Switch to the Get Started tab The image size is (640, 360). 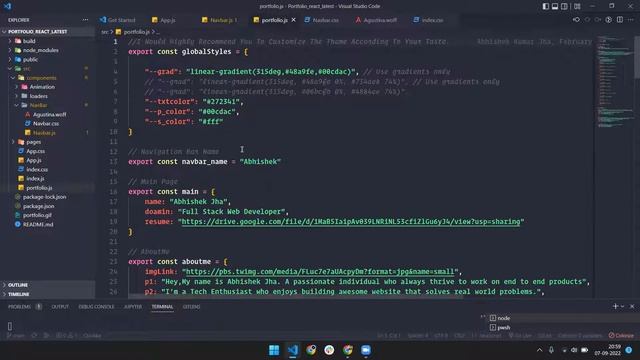118,20
